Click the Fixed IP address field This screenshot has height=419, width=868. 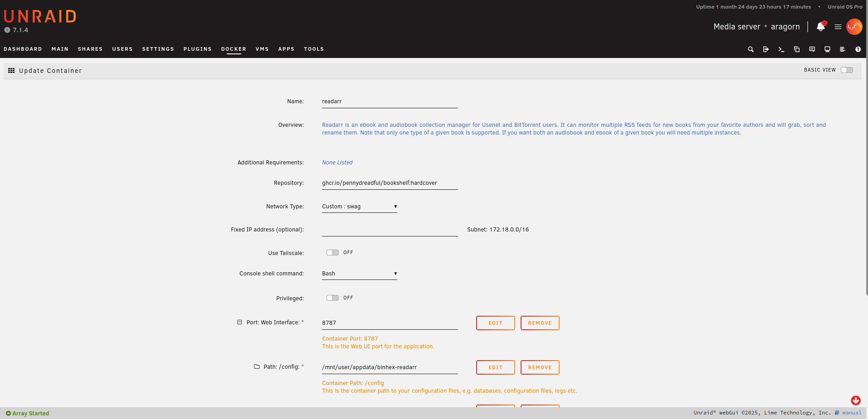[x=390, y=230]
